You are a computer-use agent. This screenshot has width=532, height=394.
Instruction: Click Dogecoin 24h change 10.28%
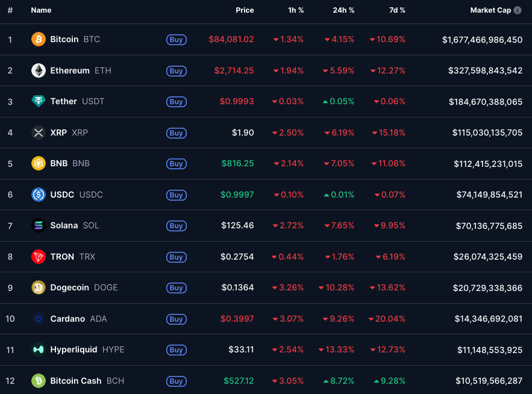tap(336, 287)
